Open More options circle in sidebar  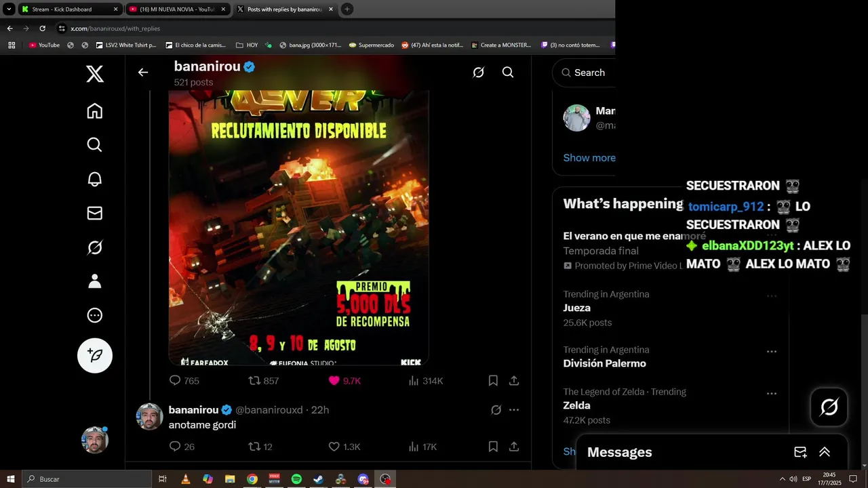[95, 315]
